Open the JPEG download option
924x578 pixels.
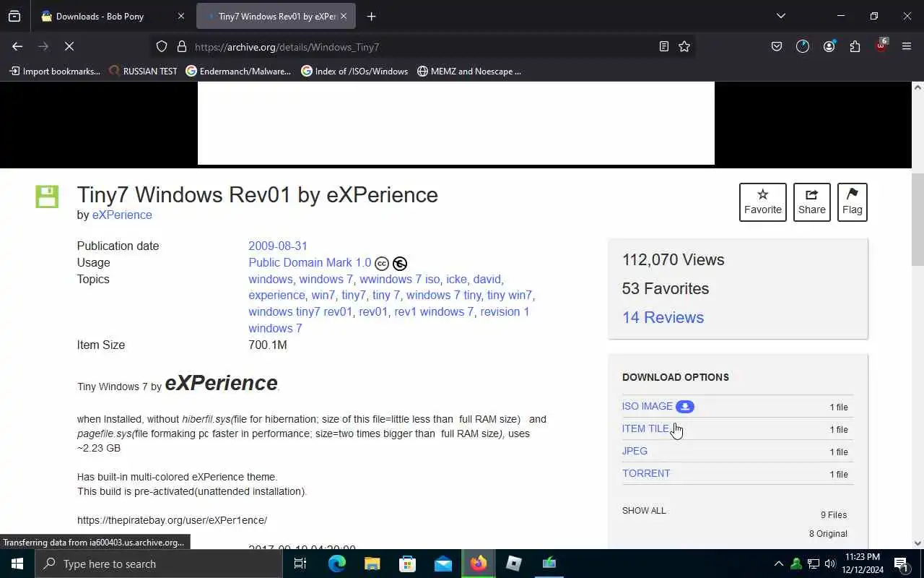pos(635,451)
